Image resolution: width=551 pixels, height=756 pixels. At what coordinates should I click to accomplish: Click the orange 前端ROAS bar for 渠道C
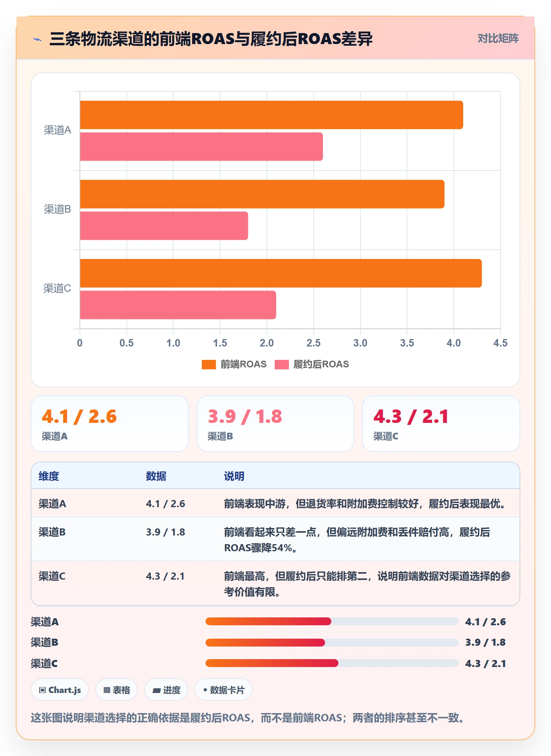[281, 273]
